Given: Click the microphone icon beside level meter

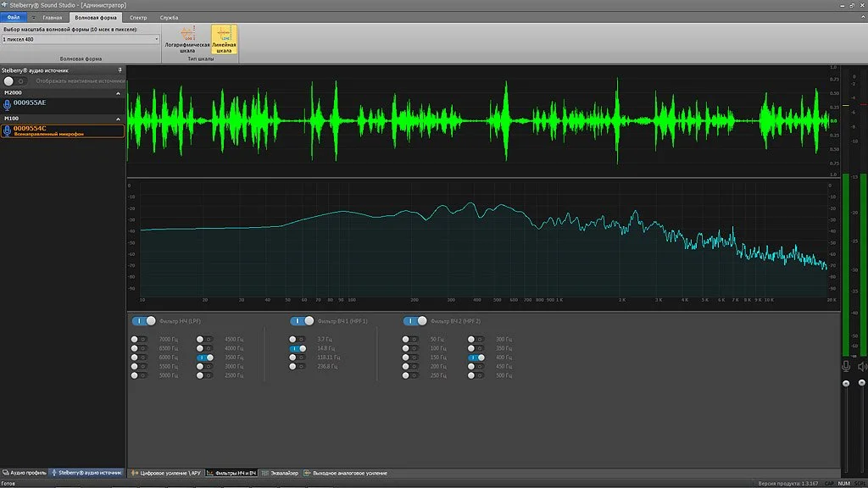Looking at the screenshot, I should point(846,366).
